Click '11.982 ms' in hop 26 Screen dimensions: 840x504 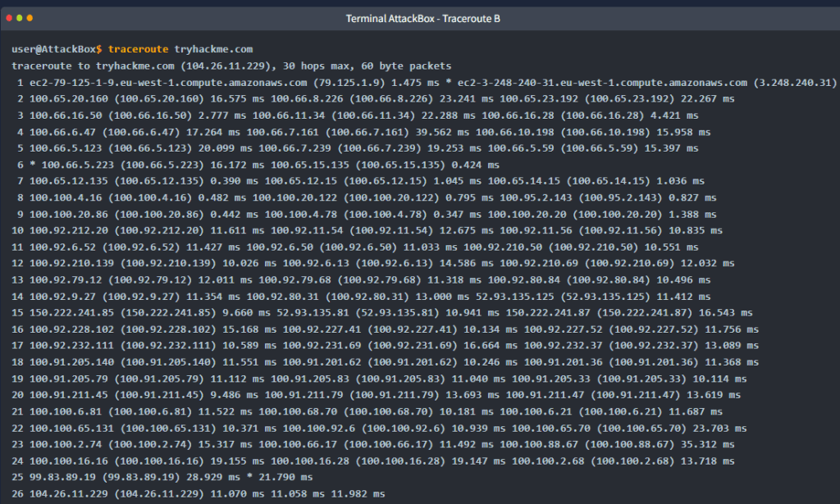tap(358, 494)
